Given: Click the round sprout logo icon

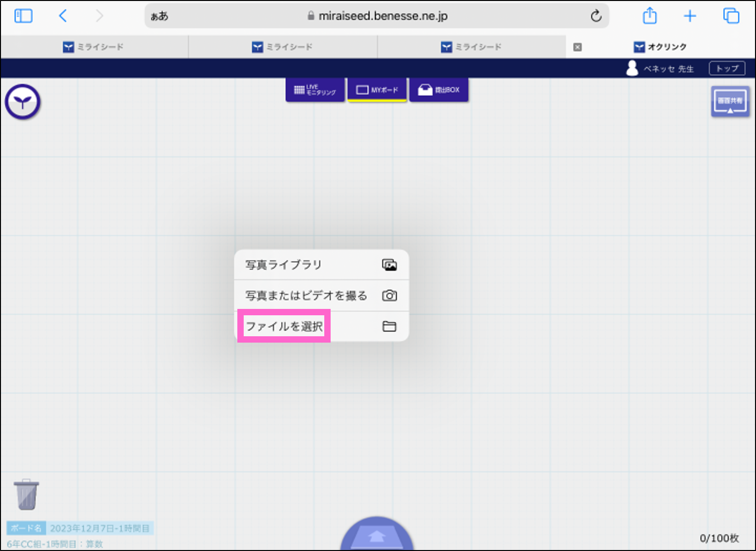Looking at the screenshot, I should pyautogui.click(x=22, y=102).
